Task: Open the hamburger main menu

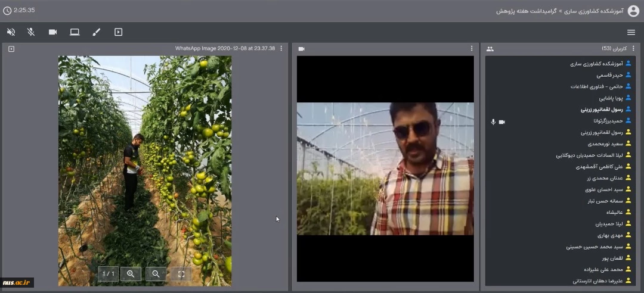Action: click(631, 32)
